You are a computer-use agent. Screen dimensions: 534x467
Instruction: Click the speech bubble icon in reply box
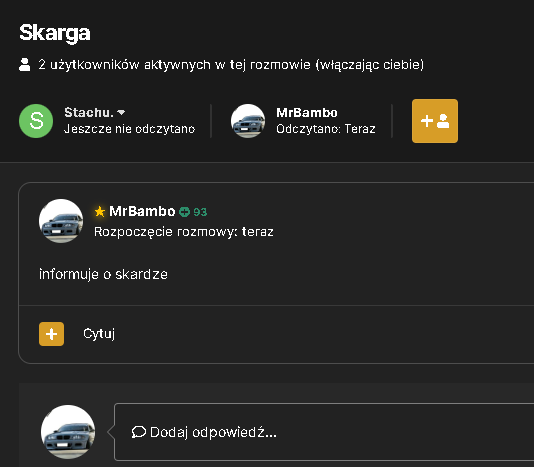tap(139, 432)
